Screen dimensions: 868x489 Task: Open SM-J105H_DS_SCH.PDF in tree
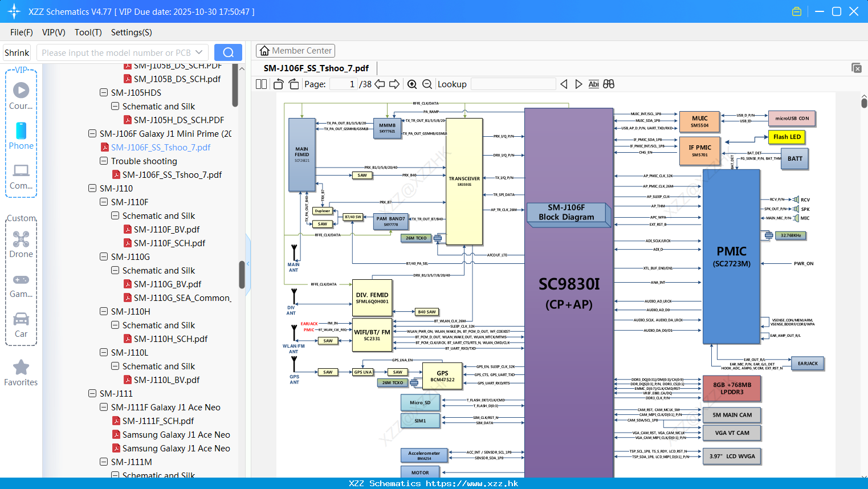click(x=178, y=120)
